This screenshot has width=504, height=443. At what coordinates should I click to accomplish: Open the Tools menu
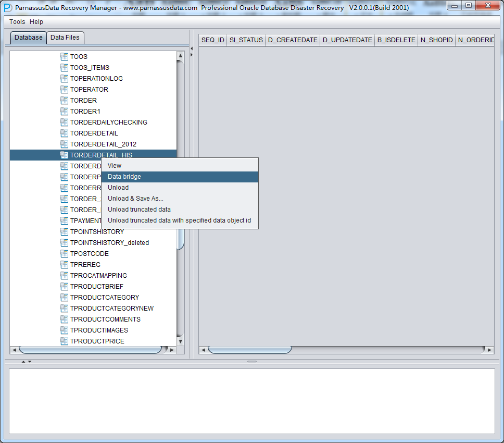[17, 22]
